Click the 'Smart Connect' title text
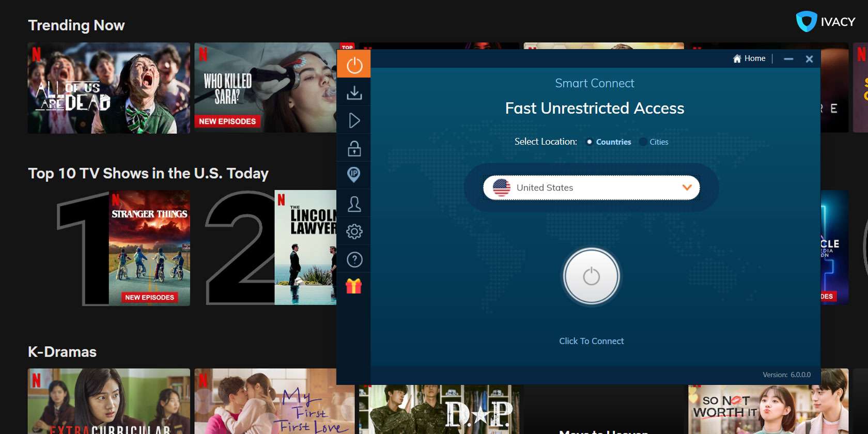Screen dimensions: 868x434 pos(594,83)
